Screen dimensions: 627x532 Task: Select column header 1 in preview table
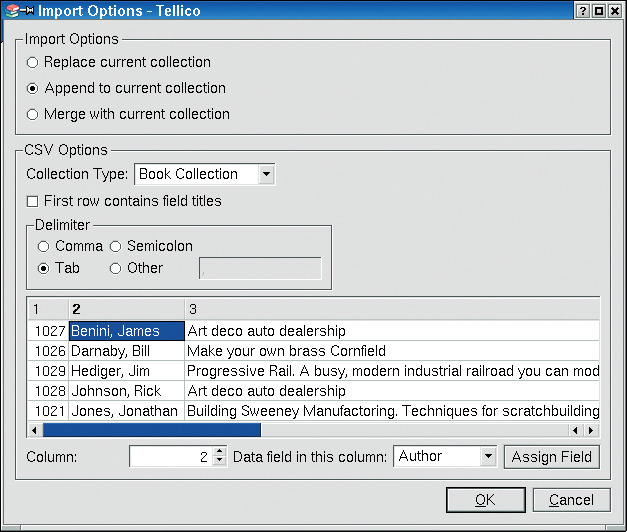point(48,309)
